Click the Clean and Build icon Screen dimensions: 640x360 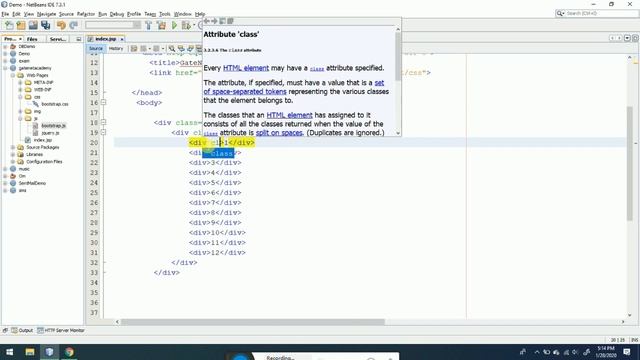click(162, 25)
